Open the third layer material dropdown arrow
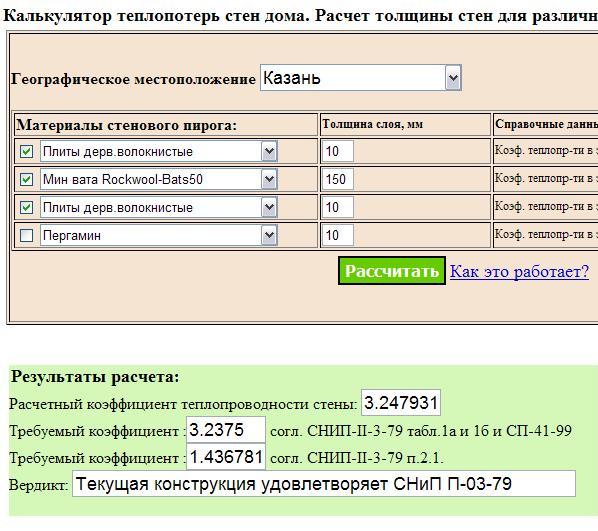 tap(269, 208)
